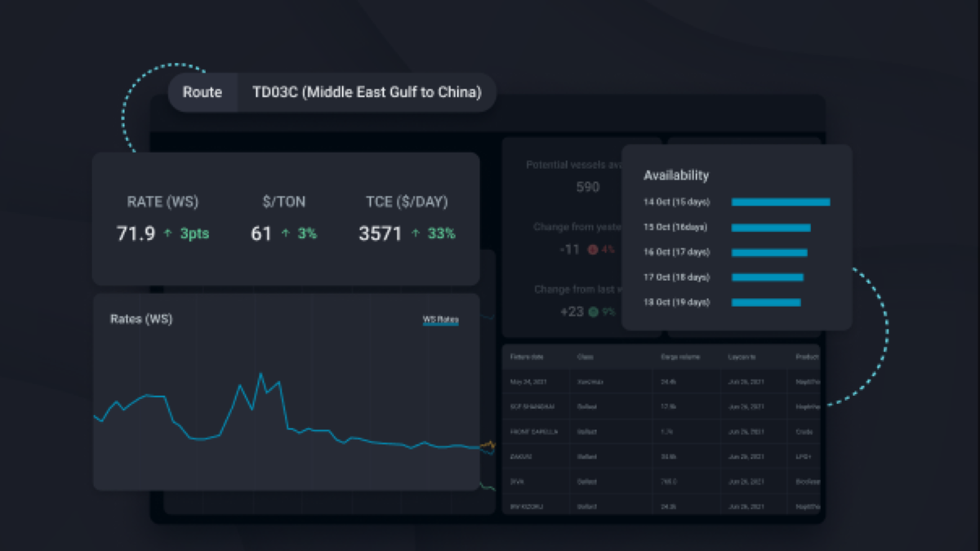Viewport: 980px width, 551px height.
Task: Click the Laycan to column header
Action: point(742,358)
